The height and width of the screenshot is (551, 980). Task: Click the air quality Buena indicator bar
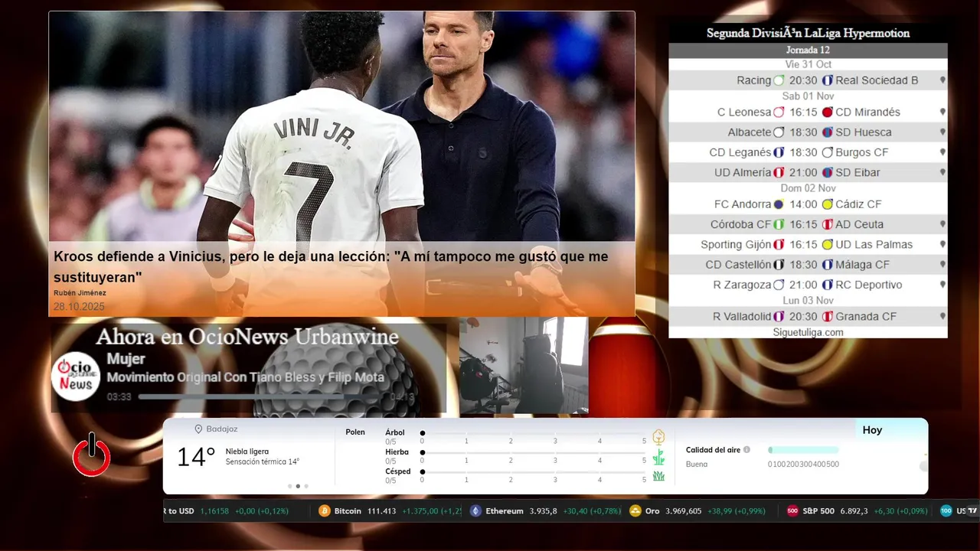pyautogui.click(x=803, y=450)
